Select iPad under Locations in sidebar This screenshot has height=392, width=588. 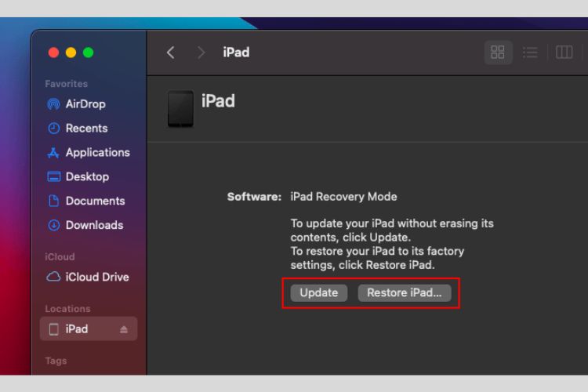coord(77,329)
